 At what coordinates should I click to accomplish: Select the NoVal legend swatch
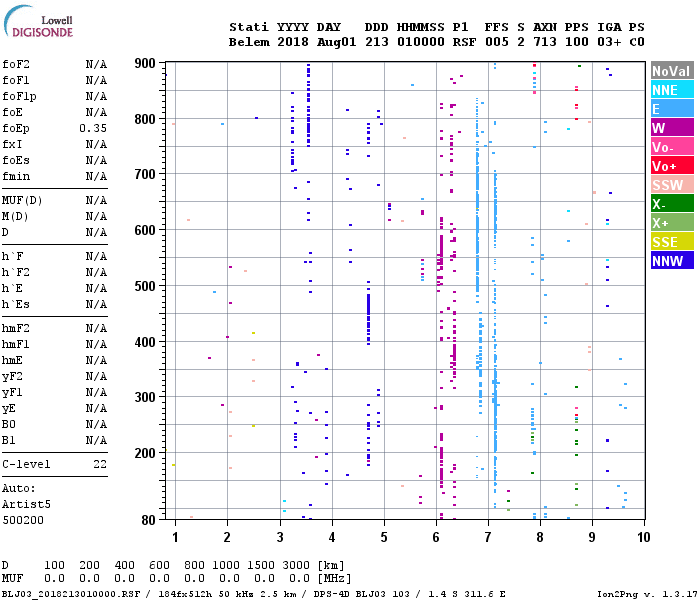(x=672, y=71)
